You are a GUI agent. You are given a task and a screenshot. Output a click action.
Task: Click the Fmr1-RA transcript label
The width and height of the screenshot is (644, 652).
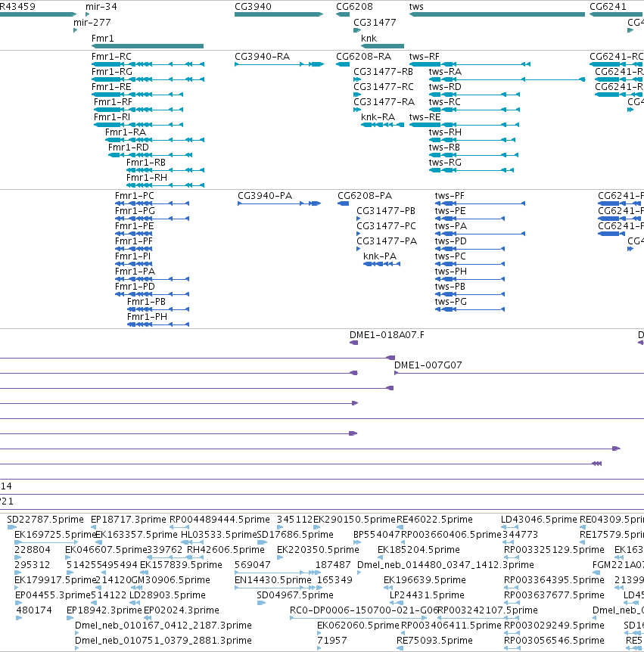click(126, 132)
